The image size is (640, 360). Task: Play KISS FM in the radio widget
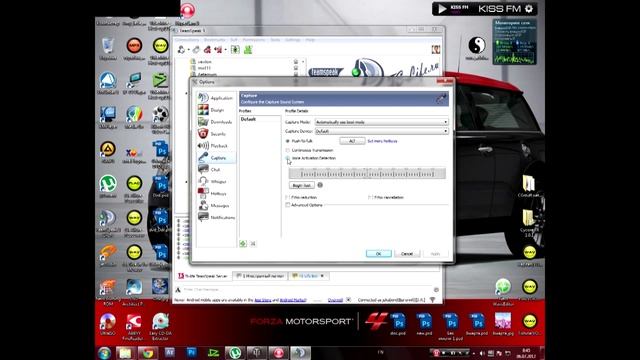click(x=442, y=9)
